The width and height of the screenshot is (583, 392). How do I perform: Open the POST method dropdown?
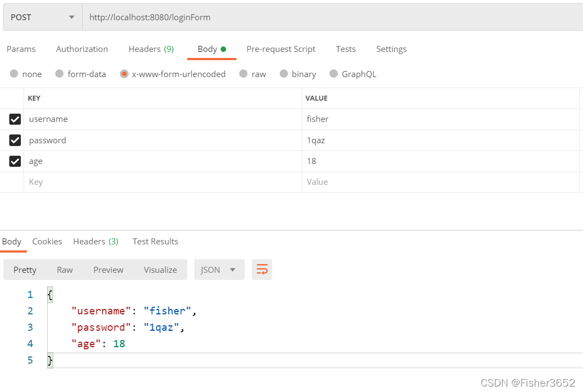point(43,17)
